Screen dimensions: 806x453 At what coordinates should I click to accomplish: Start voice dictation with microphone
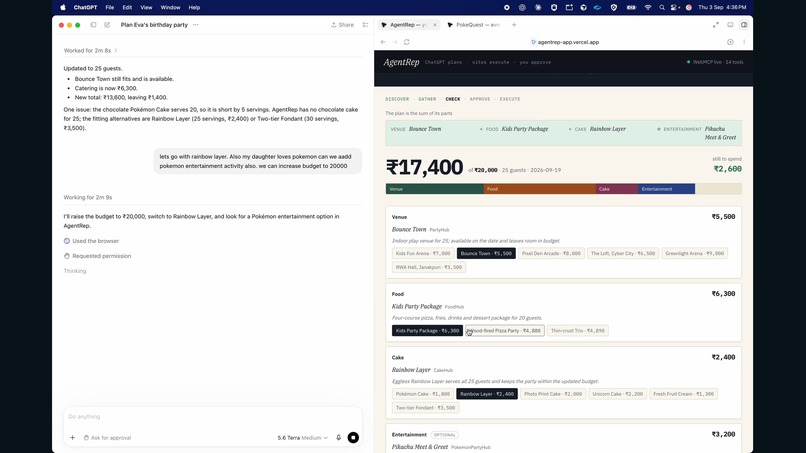pyautogui.click(x=338, y=438)
